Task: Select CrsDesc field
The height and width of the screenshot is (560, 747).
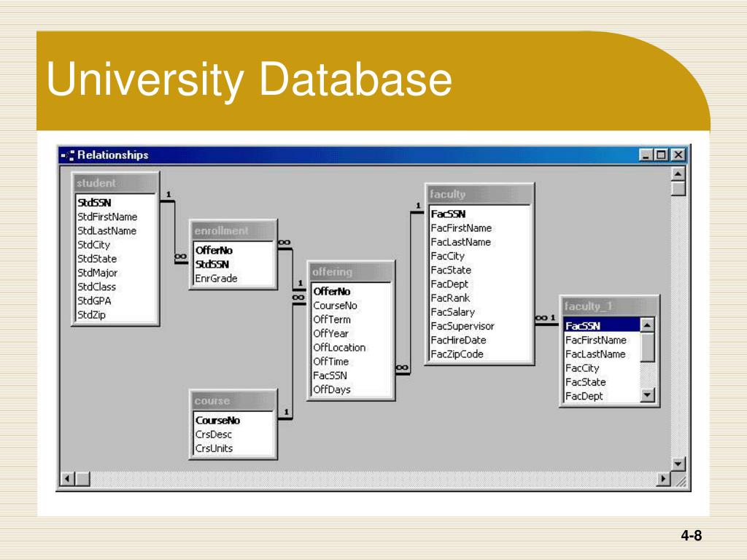Action: (x=214, y=435)
